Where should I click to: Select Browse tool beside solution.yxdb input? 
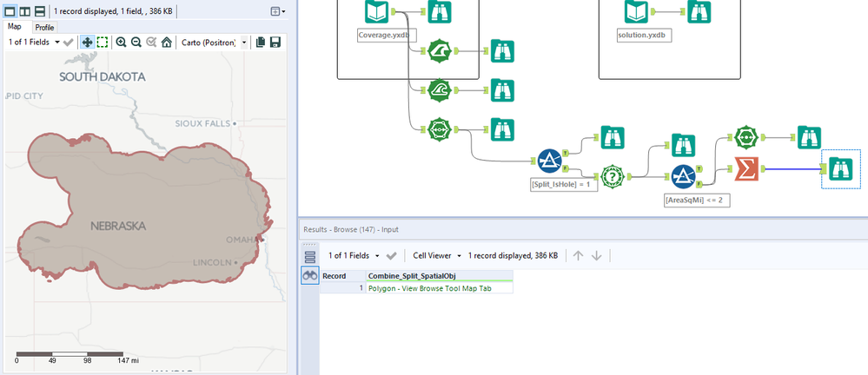click(x=699, y=11)
